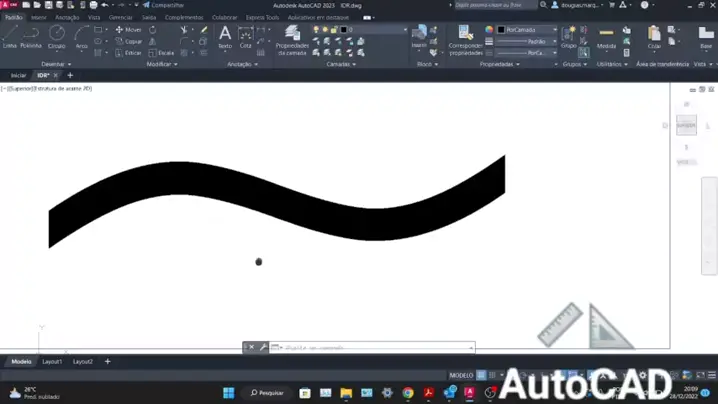Expand the Desenhar panel
The width and height of the screenshot is (718, 404).
point(56,64)
